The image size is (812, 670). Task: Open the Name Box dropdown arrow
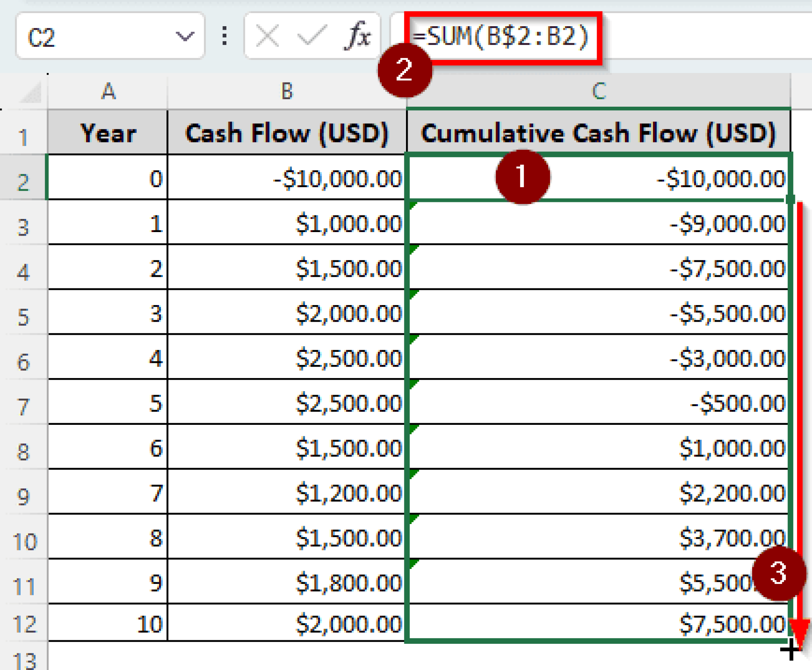point(184,37)
